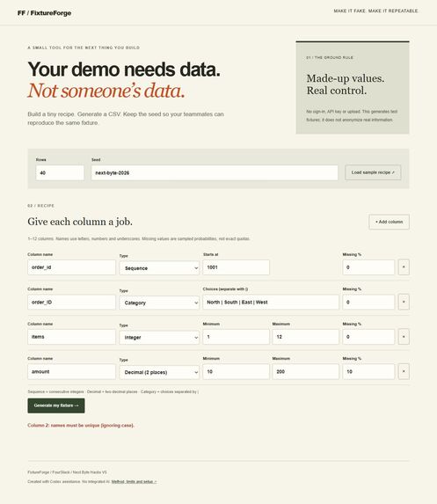Screen dimensions: 437x504
Task: Edit the items column name field
Action: tap(71, 337)
